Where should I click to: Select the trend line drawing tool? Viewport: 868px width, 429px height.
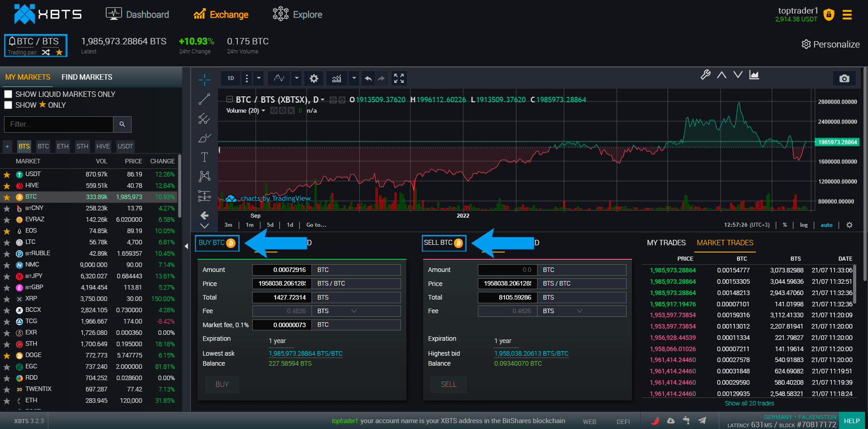204,99
